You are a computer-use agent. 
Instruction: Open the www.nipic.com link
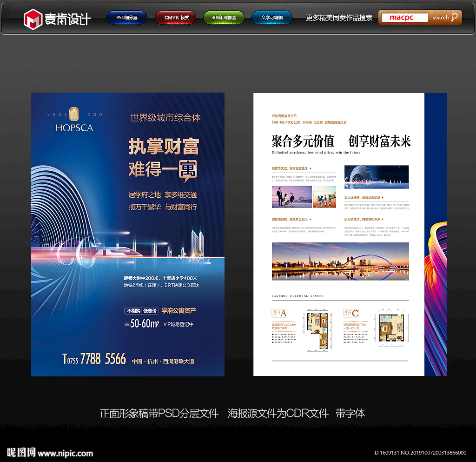65,453
